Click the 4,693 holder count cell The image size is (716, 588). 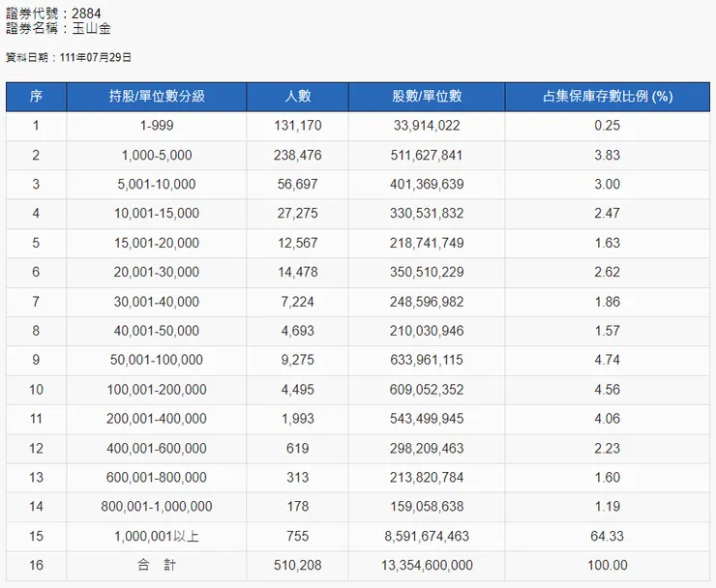point(297,331)
